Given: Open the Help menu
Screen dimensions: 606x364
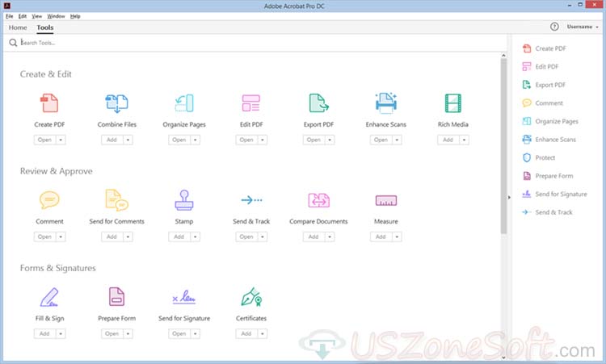Looking at the screenshot, I should (75, 16).
